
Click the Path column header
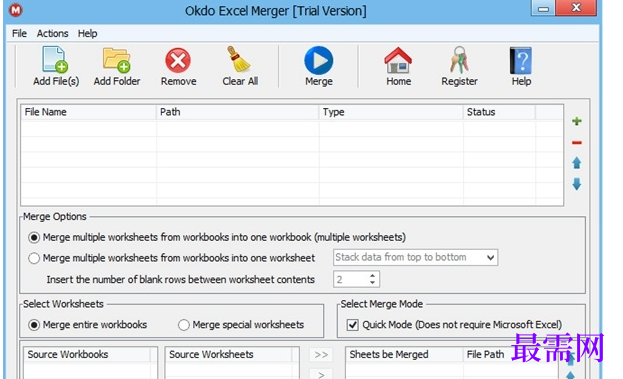click(238, 112)
